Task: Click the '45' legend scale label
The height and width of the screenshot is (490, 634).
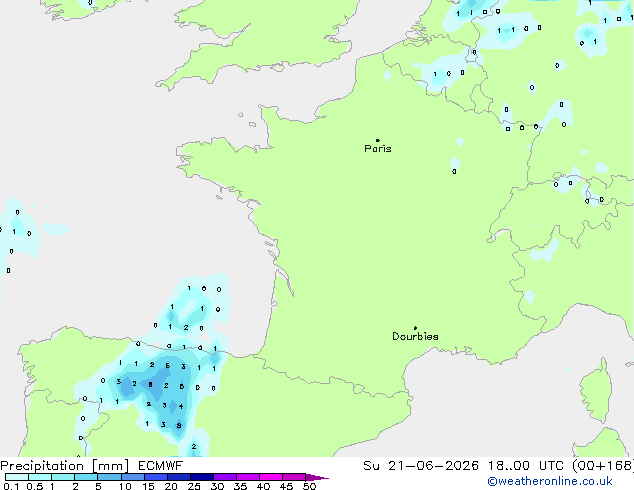Action: pyautogui.click(x=286, y=486)
